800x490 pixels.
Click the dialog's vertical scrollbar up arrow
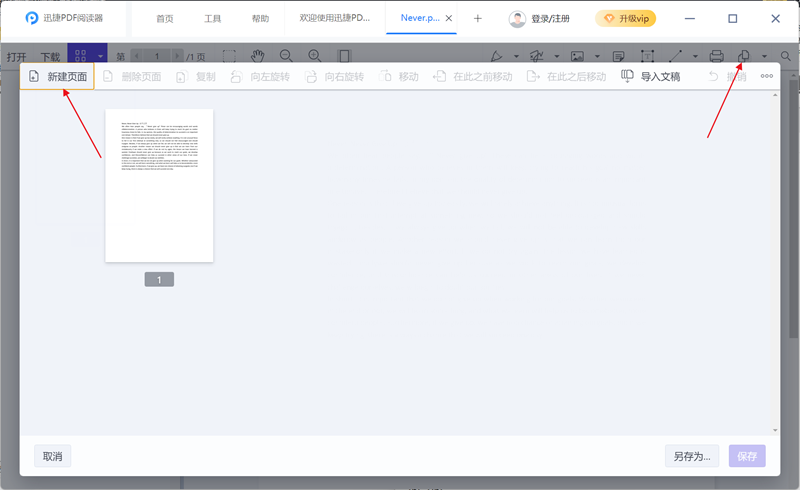[776, 95]
